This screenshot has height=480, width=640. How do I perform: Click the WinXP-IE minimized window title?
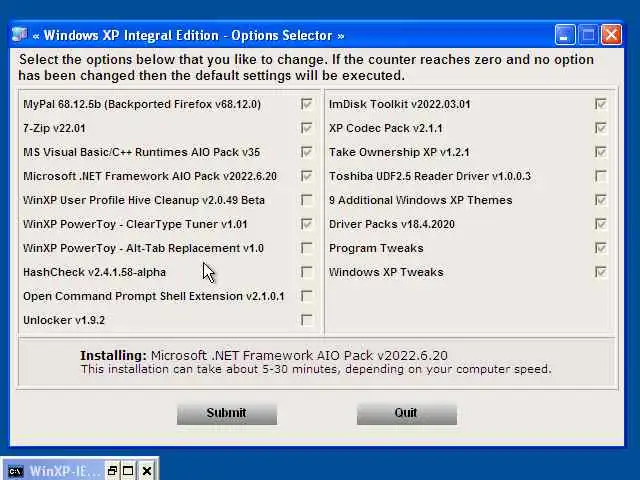64,471
